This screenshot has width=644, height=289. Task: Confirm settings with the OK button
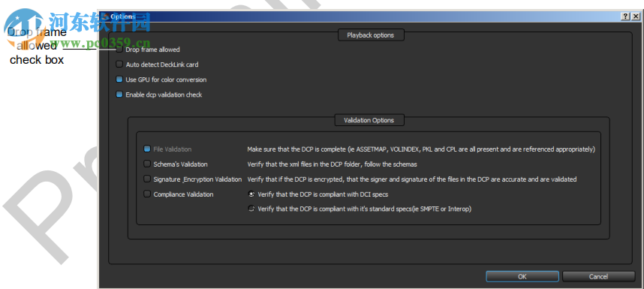(x=522, y=277)
